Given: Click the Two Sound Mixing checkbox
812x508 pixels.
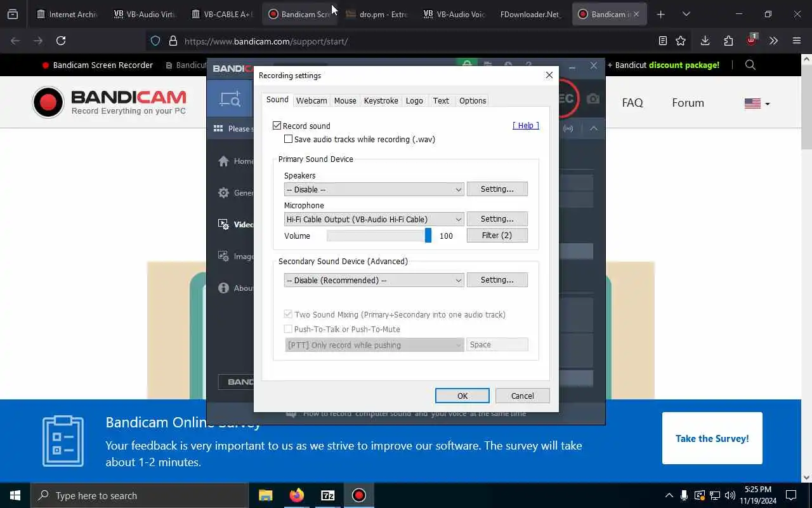Looking at the screenshot, I should 289,314.
